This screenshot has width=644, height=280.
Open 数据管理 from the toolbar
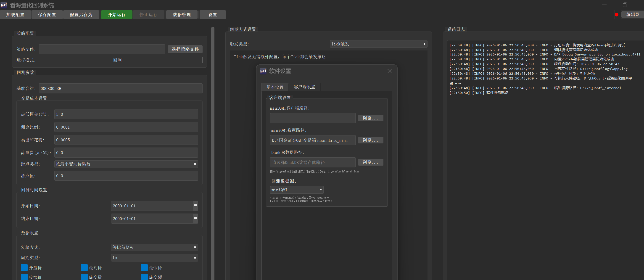(x=182, y=15)
